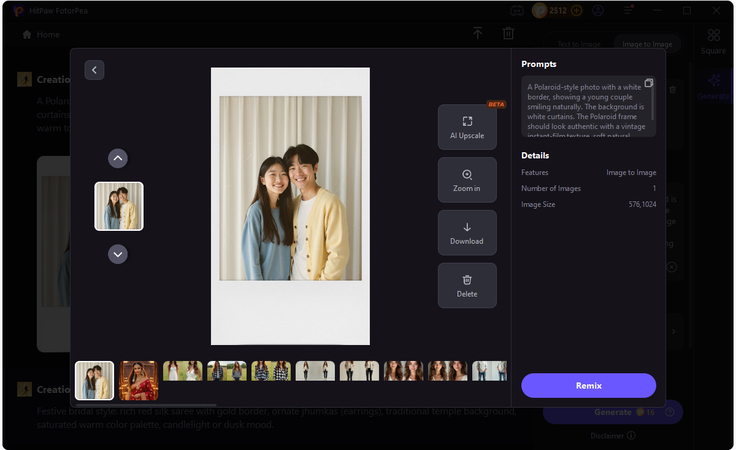Open user account icon

click(x=598, y=11)
